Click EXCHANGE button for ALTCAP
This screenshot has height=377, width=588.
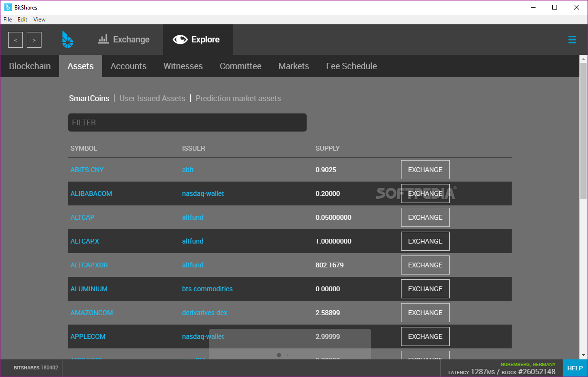[425, 217]
